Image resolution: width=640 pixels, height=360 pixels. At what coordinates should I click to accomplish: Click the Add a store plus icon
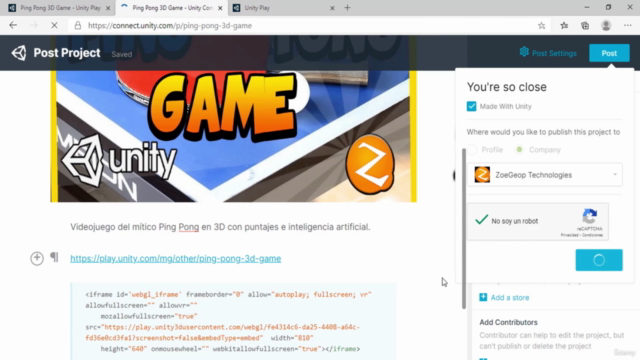[x=483, y=297]
